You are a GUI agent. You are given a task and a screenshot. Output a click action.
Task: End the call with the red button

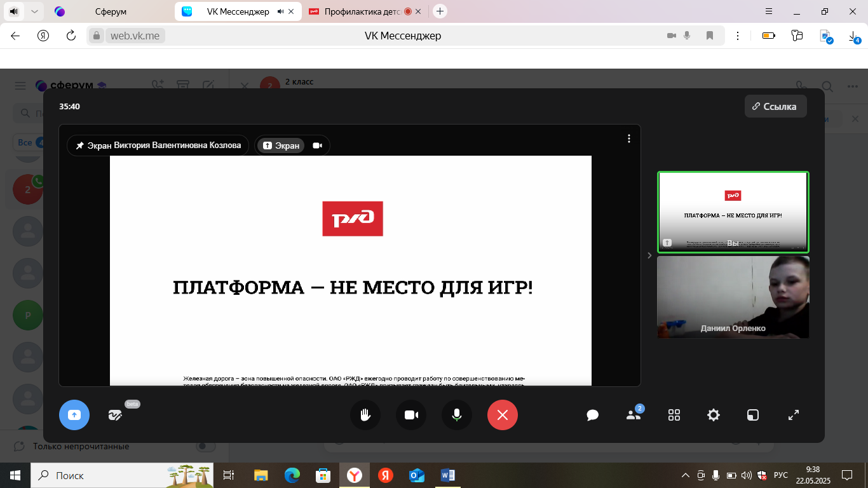click(x=503, y=415)
